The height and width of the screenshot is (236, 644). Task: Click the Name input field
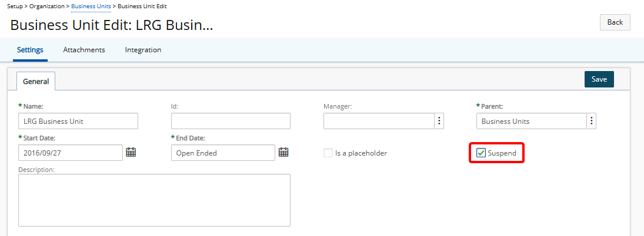(78, 121)
